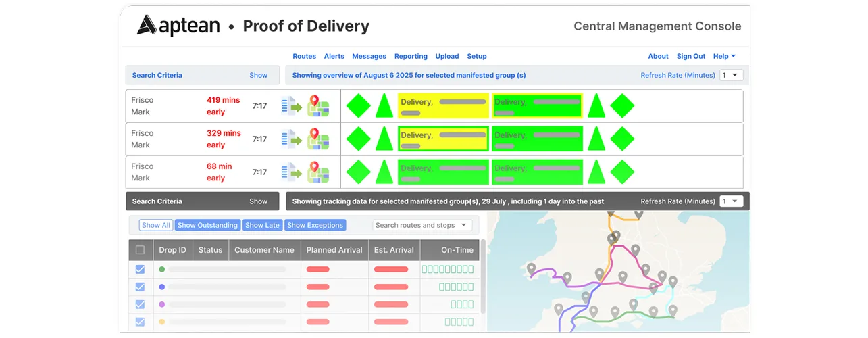Uncheck the blue dot drop row checkbox
The width and height of the screenshot is (868, 338).
140,287
